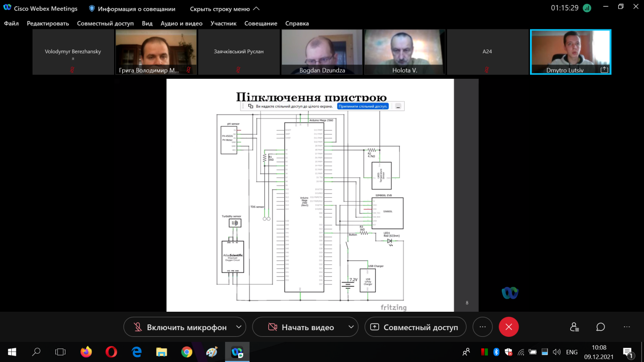
Task: Select Dmytro Lutsiv video thumbnail
Action: 571,52
